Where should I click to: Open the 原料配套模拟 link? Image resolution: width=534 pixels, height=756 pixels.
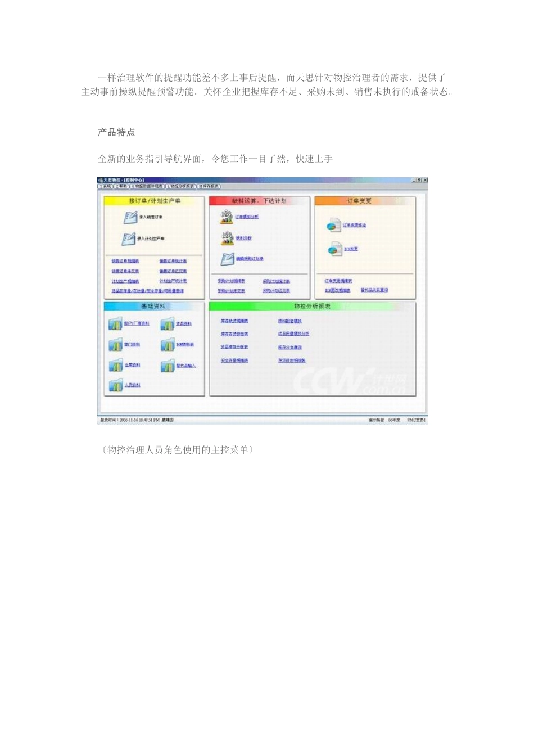tap(289, 321)
